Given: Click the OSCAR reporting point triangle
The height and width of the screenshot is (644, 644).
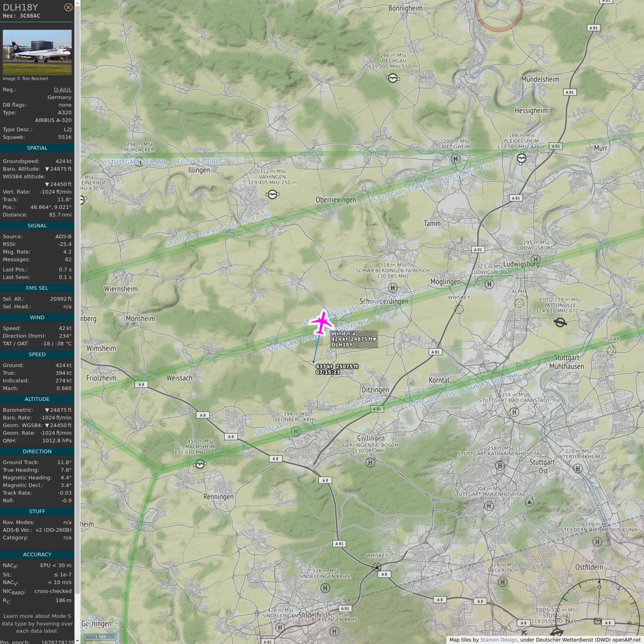Looking at the screenshot, I should 611,351.
